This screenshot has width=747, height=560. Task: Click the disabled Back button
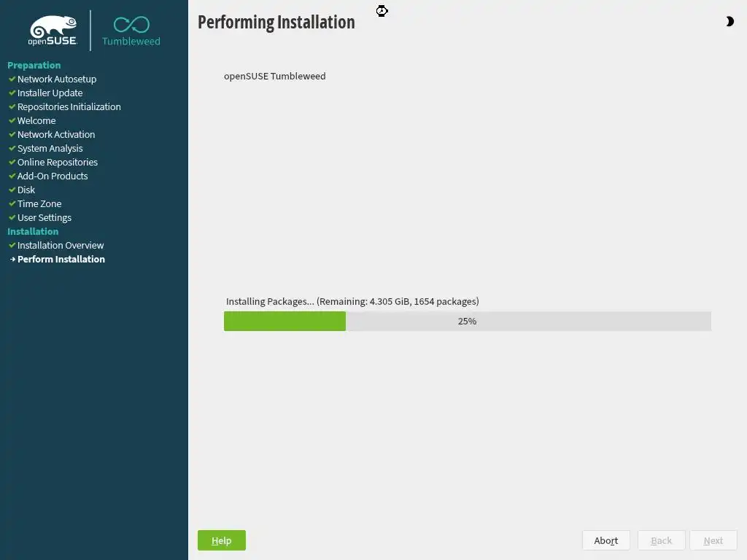point(661,540)
